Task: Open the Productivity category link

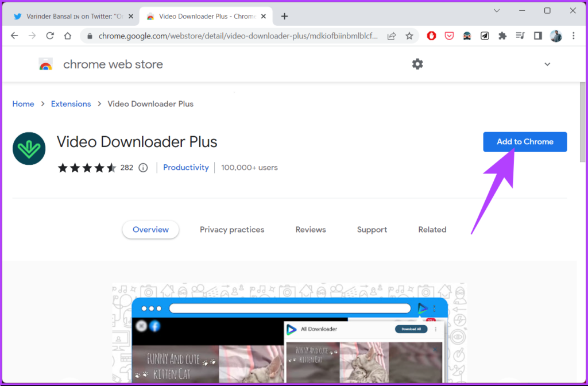Action: pyautogui.click(x=185, y=167)
